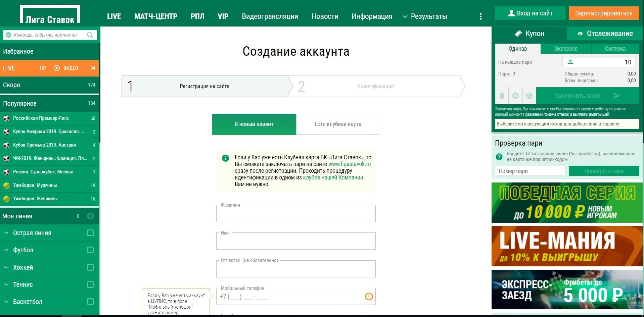The width and height of the screenshot is (644, 317).
Task: Open the Правилами приёма ставок link
Action: (566, 114)
